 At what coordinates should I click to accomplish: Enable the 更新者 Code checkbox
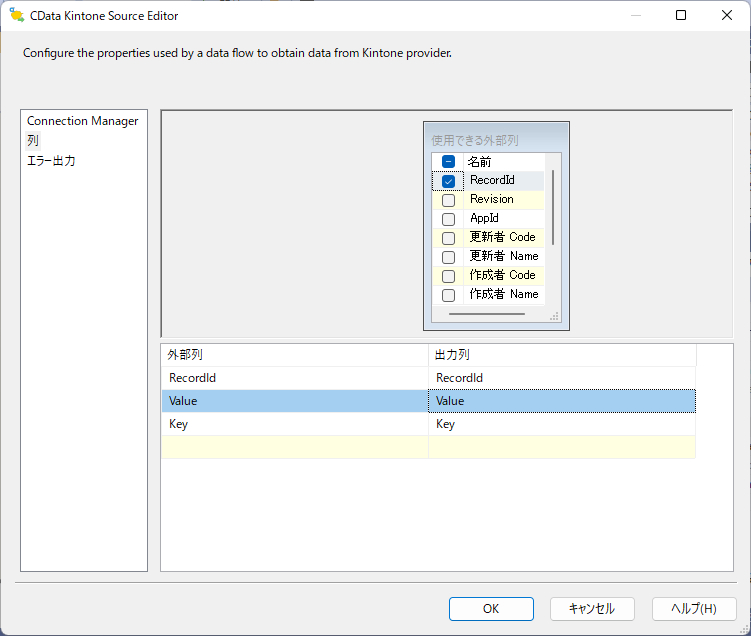pyautogui.click(x=448, y=238)
